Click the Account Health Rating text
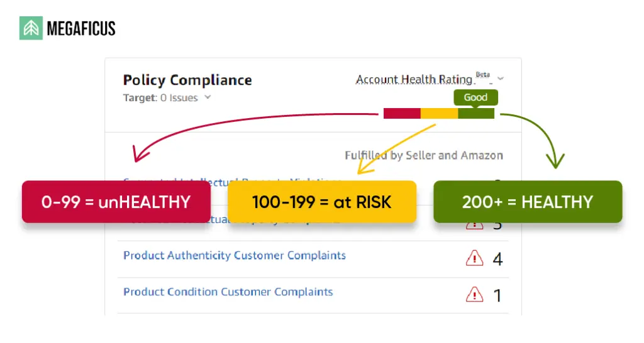The image size is (644, 343). pyautogui.click(x=414, y=80)
